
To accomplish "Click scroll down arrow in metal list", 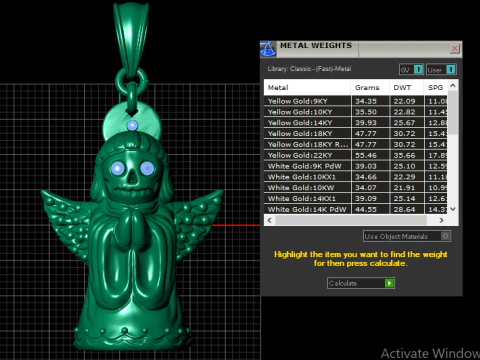I will click(453, 209).
